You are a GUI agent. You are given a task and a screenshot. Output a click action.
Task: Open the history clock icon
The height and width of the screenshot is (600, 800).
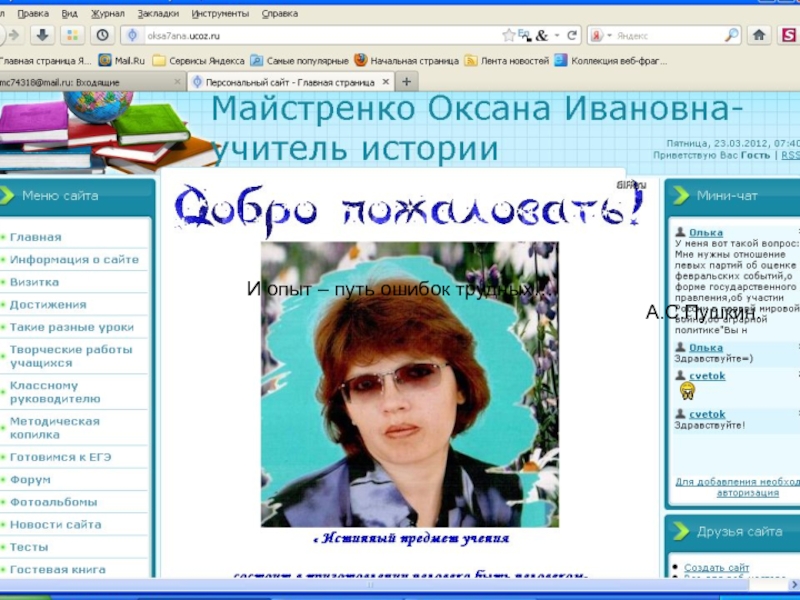tap(102, 35)
